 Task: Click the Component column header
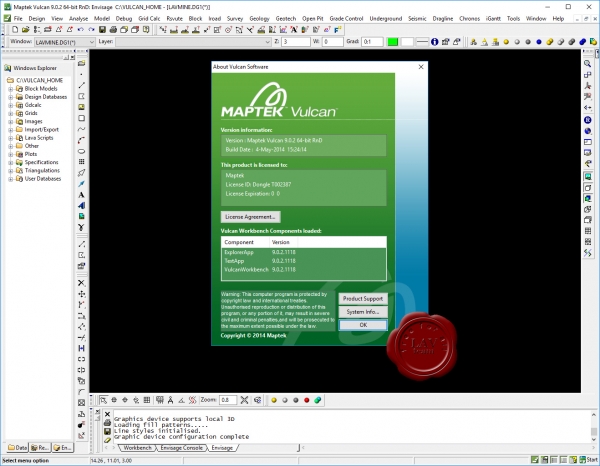point(245,242)
